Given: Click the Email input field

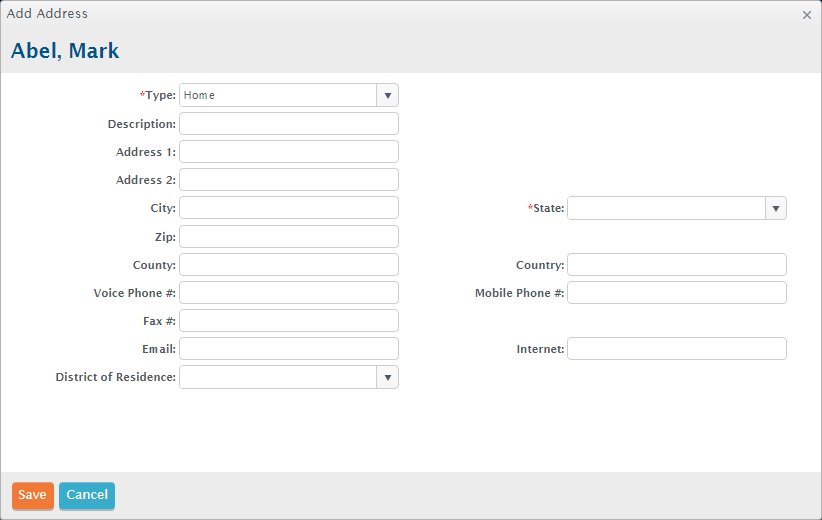Looking at the screenshot, I should (289, 349).
